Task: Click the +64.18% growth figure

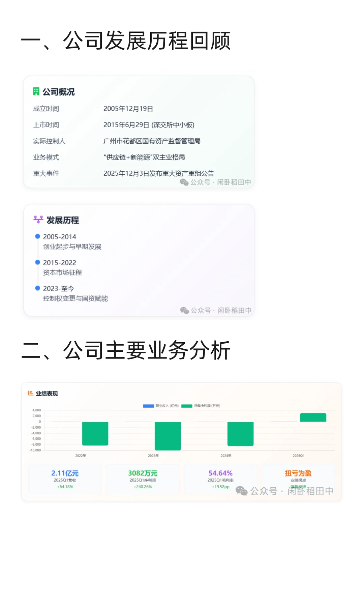Action: coord(65,487)
